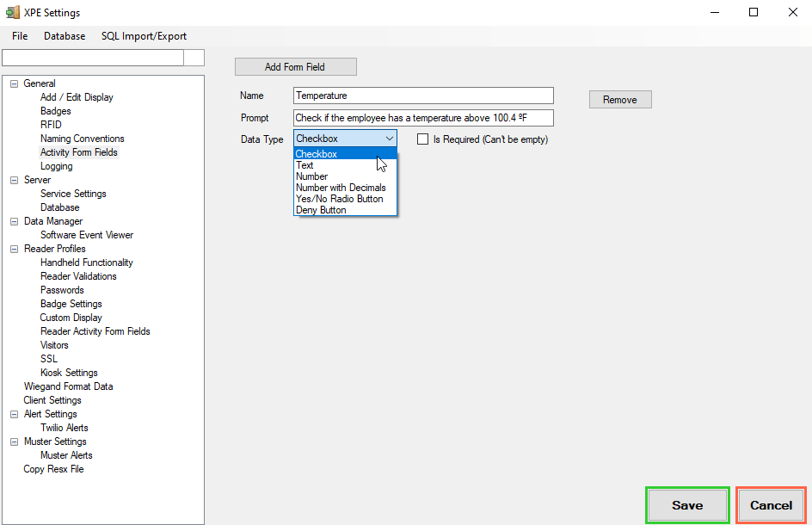Select Passwords in the tree
Image resolution: width=812 pixels, height=525 pixels.
(62, 290)
